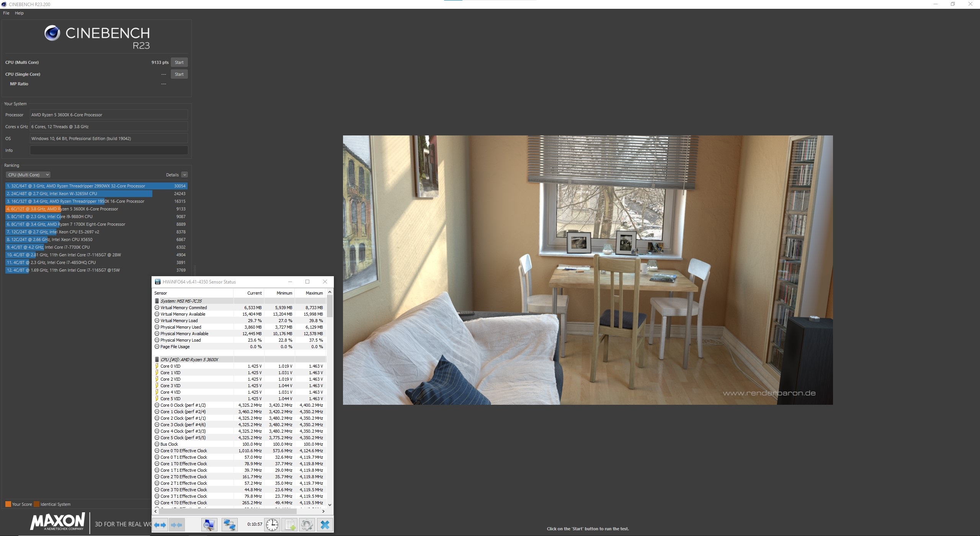Select the Threadripper 2990WX ranking entry
This screenshot has height=536, width=980.
point(96,186)
